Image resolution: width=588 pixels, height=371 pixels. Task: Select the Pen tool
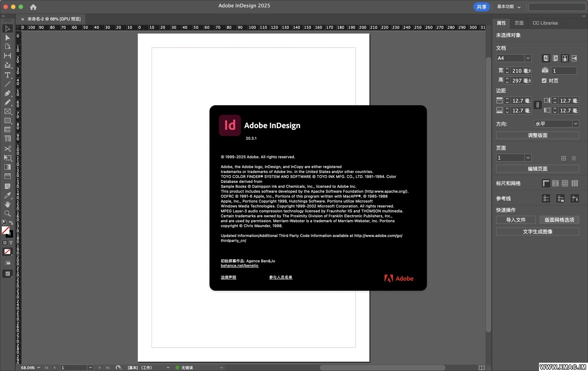click(8, 93)
